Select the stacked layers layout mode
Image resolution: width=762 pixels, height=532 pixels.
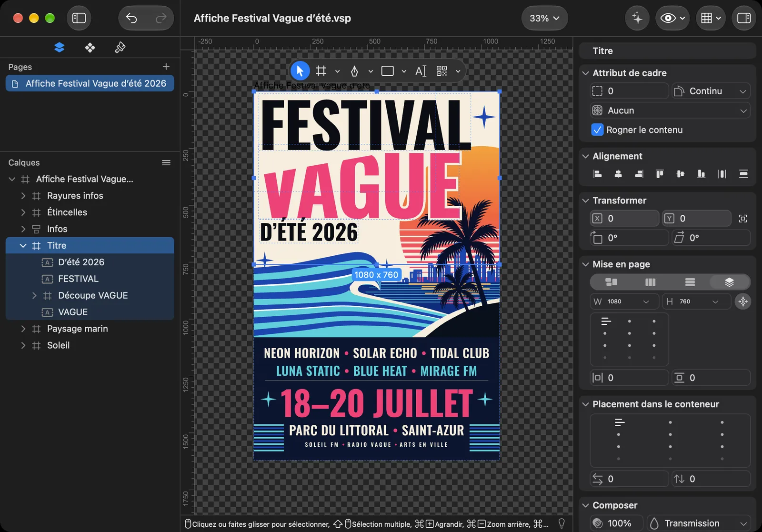click(x=729, y=282)
